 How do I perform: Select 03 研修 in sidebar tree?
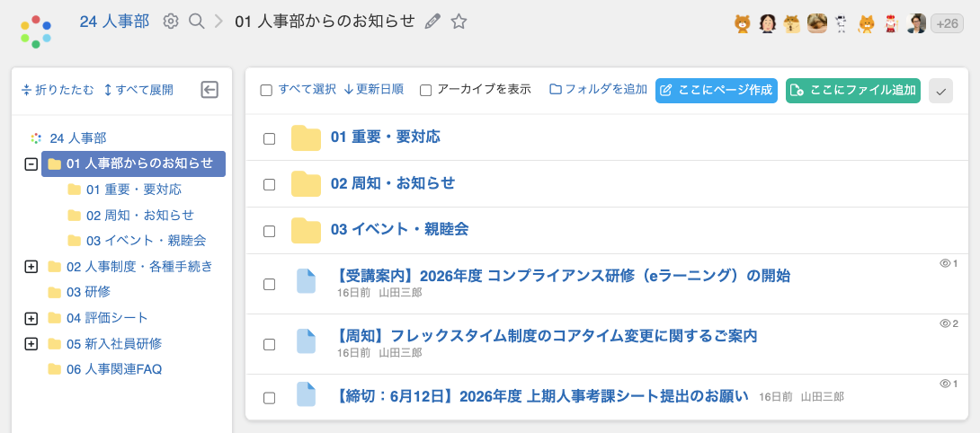[88, 292]
